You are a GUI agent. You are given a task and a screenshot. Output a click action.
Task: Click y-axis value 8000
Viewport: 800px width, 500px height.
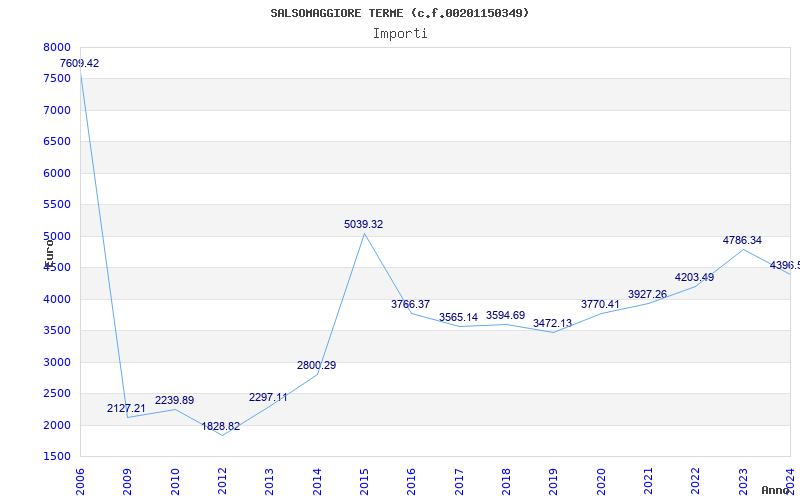(x=57, y=47)
